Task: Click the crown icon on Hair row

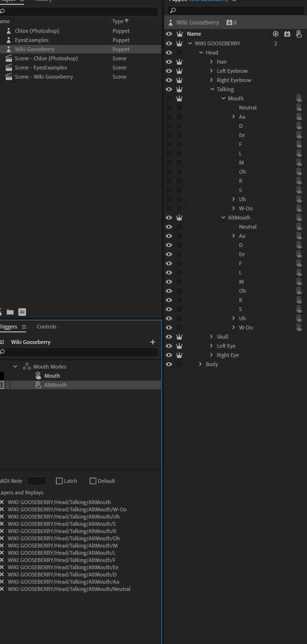Action: tap(179, 62)
